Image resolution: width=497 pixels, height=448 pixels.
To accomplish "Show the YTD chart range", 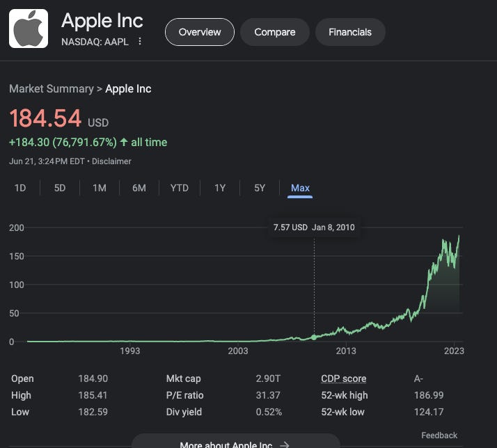I will (x=180, y=188).
